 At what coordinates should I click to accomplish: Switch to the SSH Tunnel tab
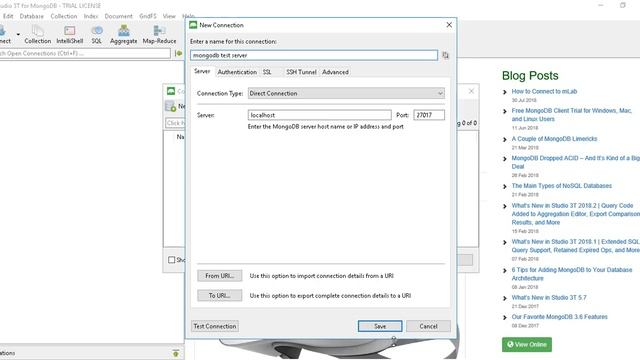coord(301,72)
